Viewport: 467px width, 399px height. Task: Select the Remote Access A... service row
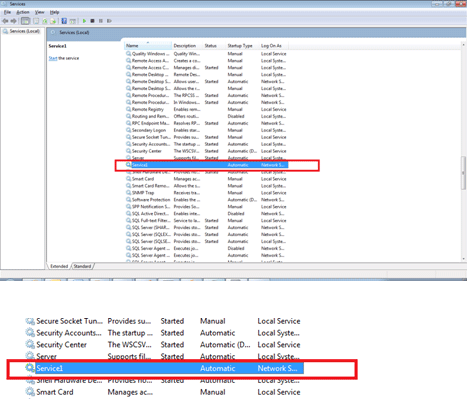(206, 61)
